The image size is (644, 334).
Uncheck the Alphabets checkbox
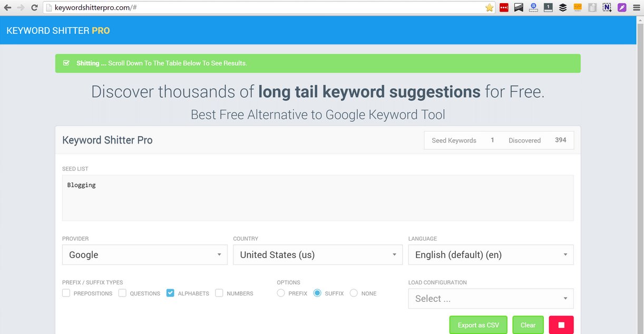(170, 293)
